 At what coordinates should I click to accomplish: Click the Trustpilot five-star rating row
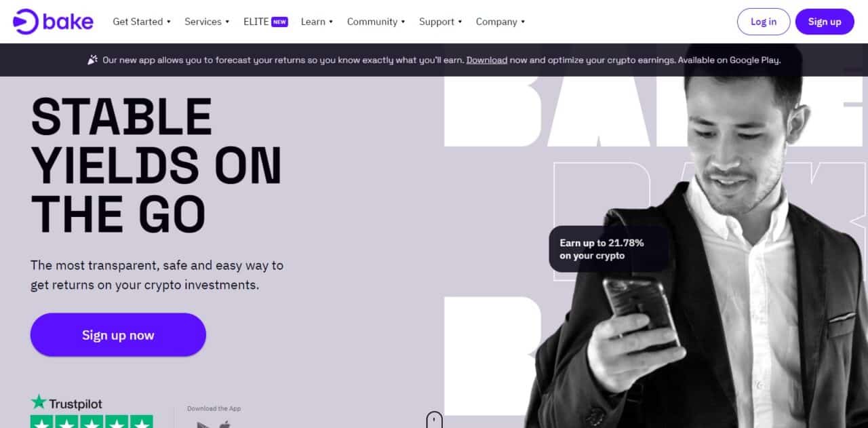92,422
